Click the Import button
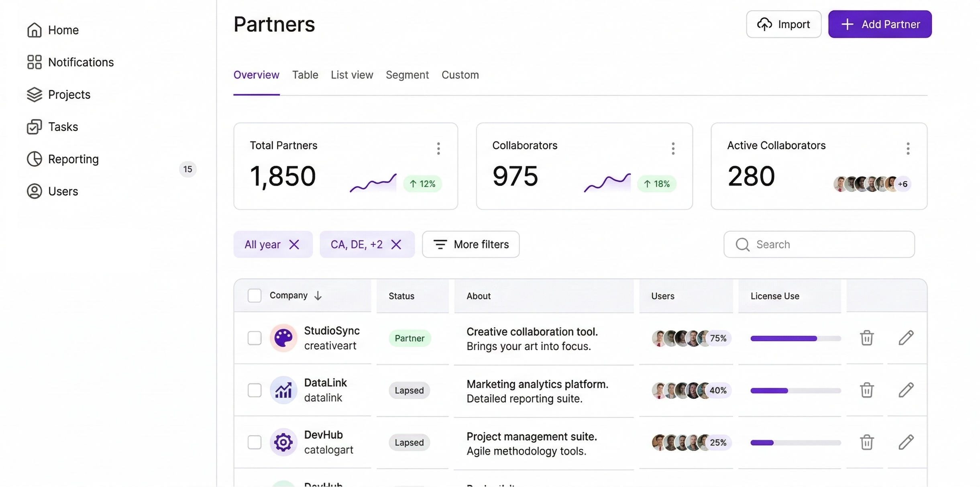This screenshot has width=980, height=487. (783, 24)
